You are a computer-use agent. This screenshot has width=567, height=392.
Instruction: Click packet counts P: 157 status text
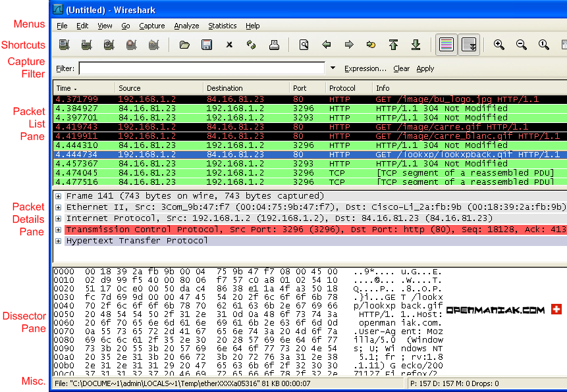pos(454,383)
